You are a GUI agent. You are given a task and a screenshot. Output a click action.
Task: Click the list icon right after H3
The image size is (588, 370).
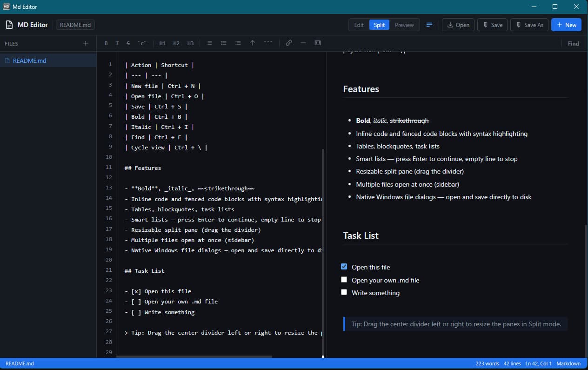tap(209, 43)
